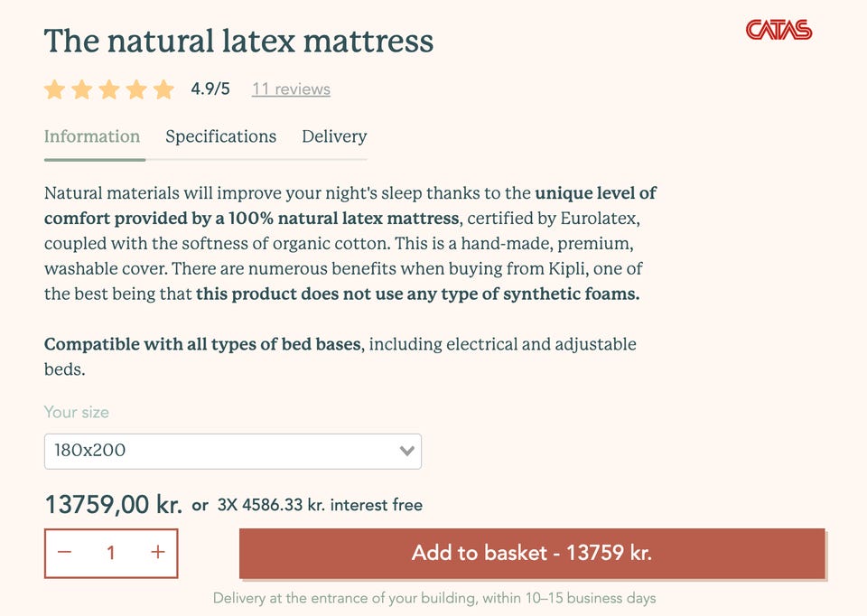Click the 3X interest free payment text
The image size is (867, 616).
click(320, 505)
